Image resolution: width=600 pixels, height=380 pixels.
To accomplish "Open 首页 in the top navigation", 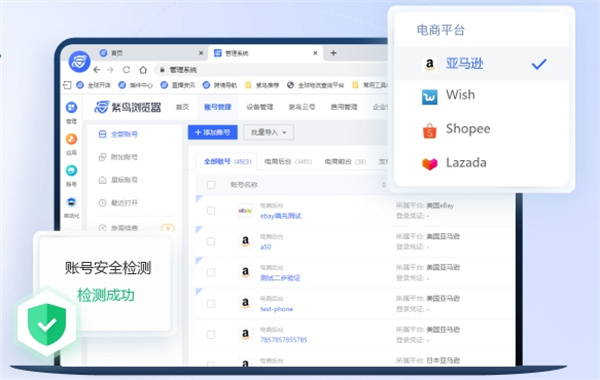I will click(x=182, y=107).
